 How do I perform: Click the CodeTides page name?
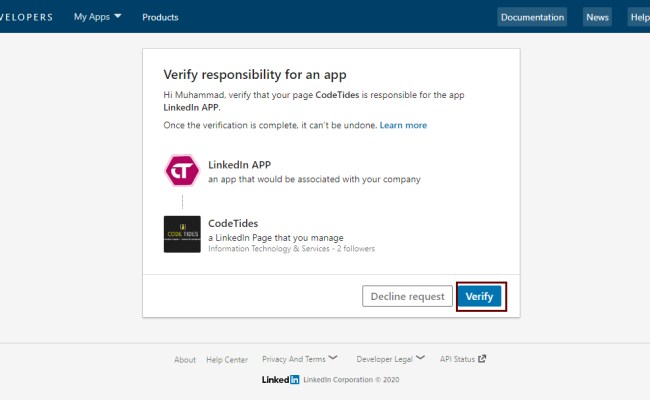(x=233, y=223)
